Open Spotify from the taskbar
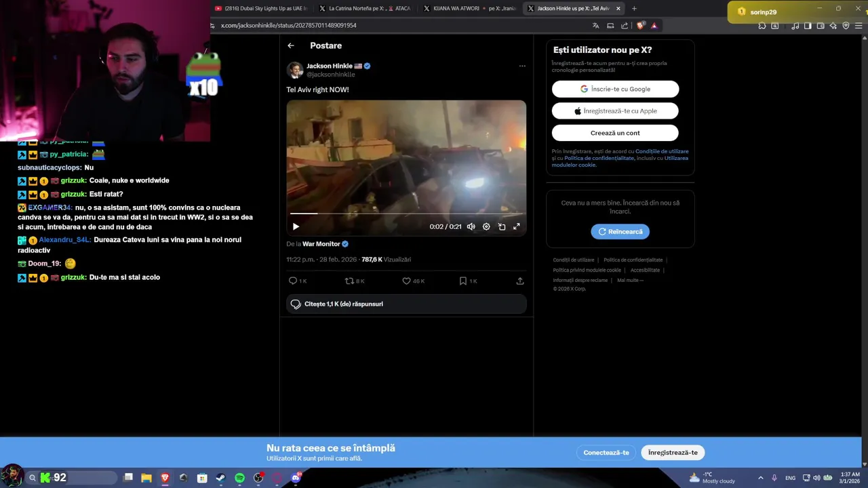The width and height of the screenshot is (868, 488). click(x=239, y=478)
